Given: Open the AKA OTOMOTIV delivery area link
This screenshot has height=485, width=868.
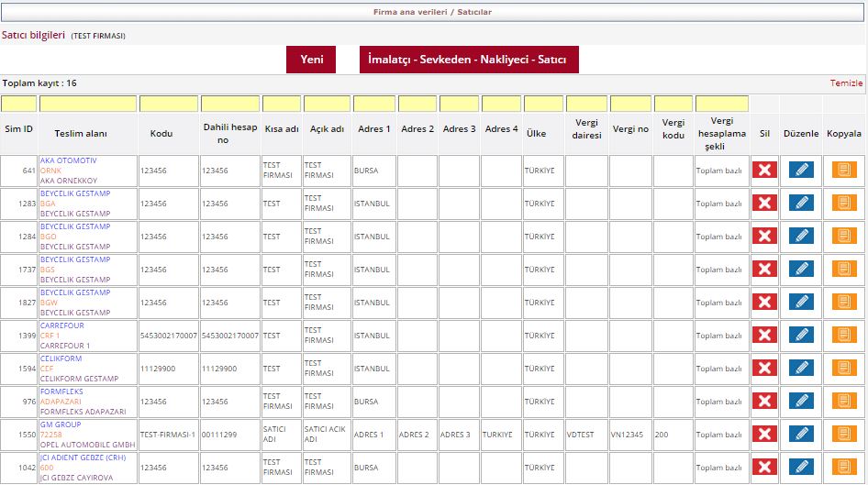Looking at the screenshot, I should (x=68, y=160).
